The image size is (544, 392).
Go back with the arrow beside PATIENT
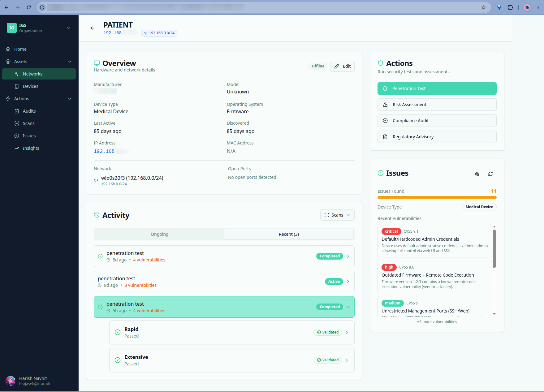92,28
